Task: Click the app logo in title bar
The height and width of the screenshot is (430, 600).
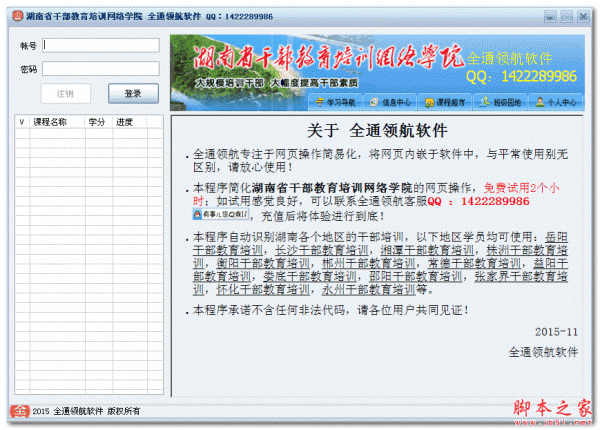Action: tap(18, 16)
